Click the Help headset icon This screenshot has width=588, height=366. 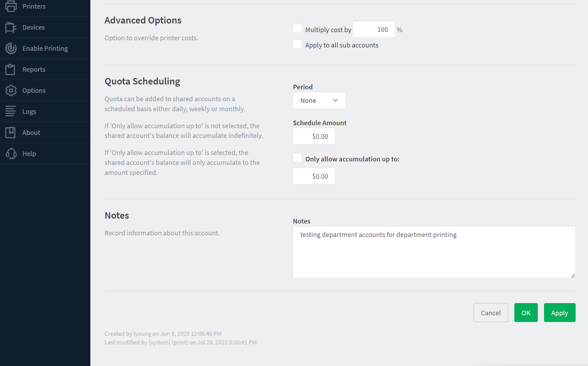click(x=11, y=154)
